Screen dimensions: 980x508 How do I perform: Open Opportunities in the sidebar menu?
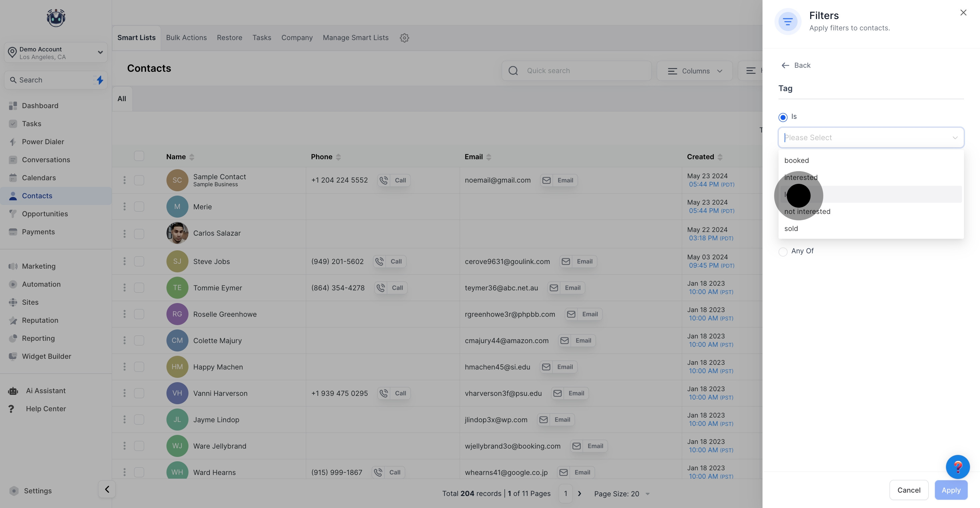tap(45, 214)
